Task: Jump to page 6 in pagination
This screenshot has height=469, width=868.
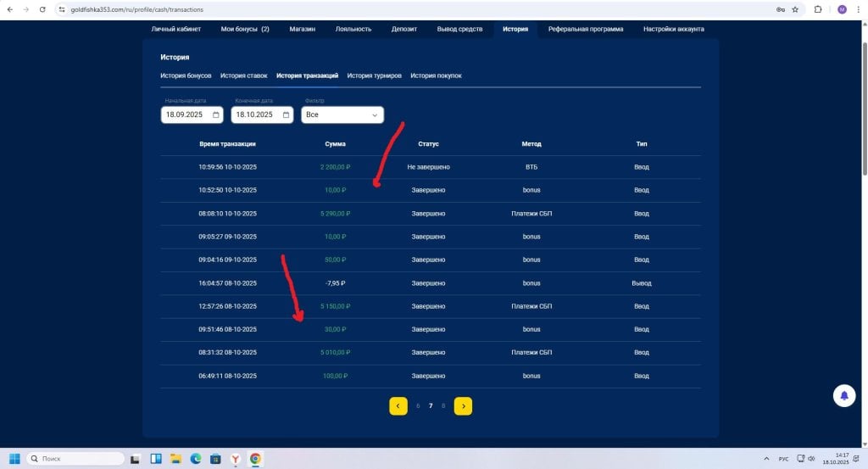Action: click(x=418, y=406)
